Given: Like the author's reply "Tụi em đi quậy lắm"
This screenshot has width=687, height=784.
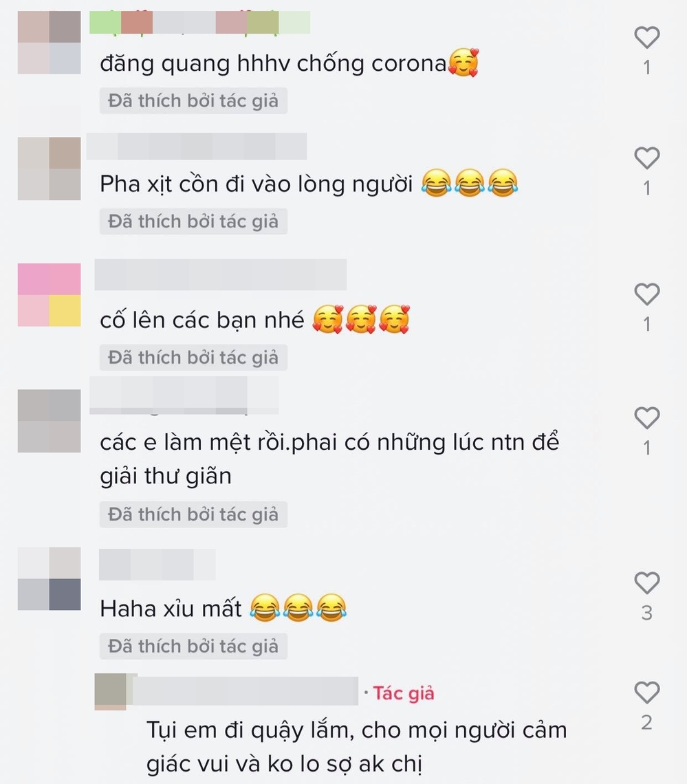Looking at the screenshot, I should pyautogui.click(x=647, y=693).
